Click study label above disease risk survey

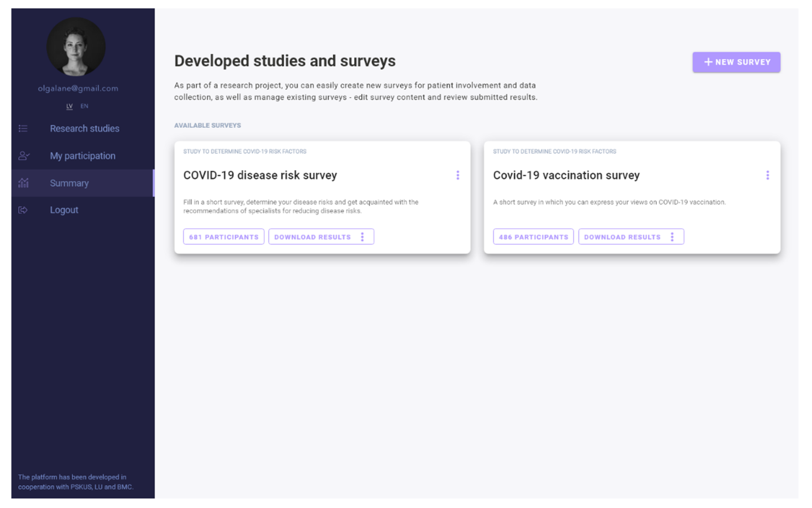coord(245,152)
